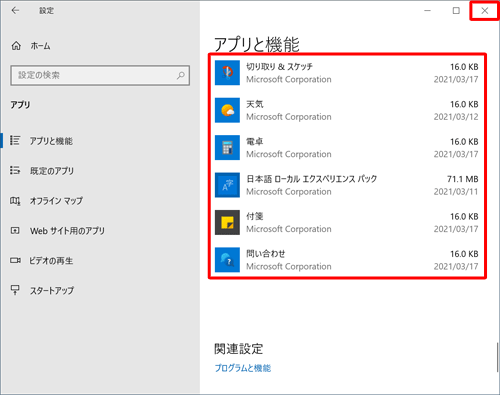Maximize the Settings window
This screenshot has width=500, height=395.
[456, 11]
